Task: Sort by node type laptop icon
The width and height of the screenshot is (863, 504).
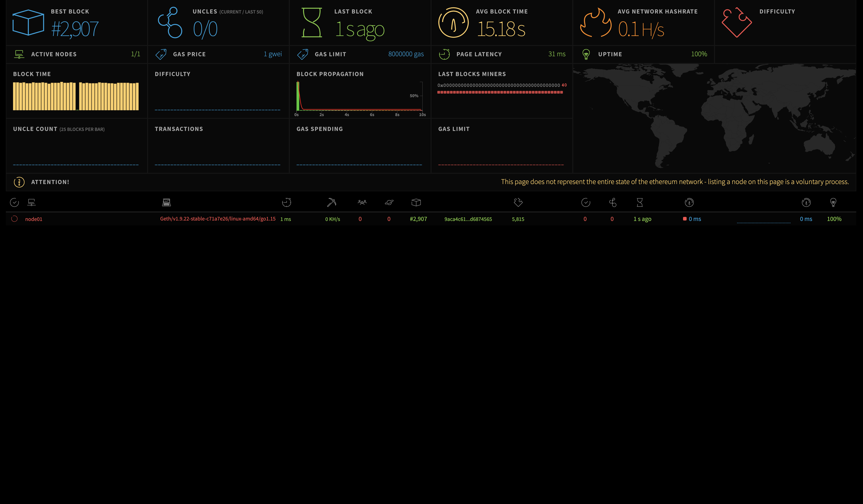Action: pyautogui.click(x=166, y=202)
